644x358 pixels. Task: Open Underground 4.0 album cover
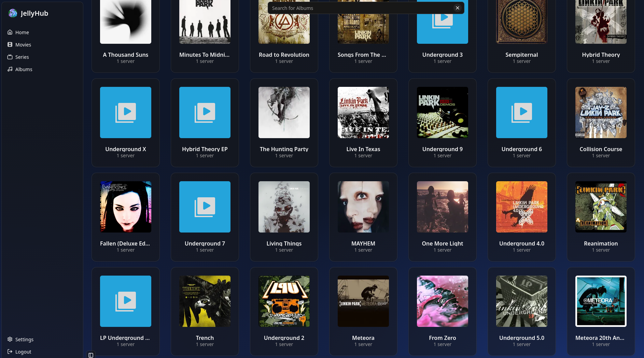(x=522, y=207)
